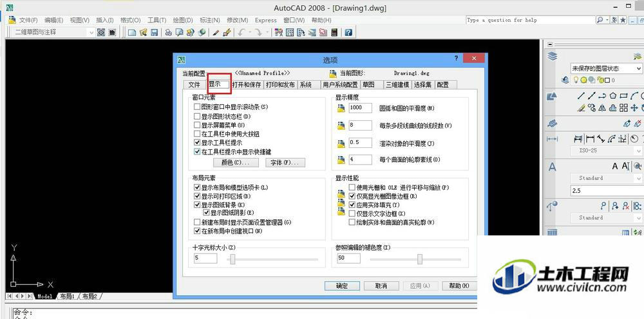Toggle 显示图纸阴影 checkbox
Image resolution: width=644 pixels, height=319 pixels.
pos(207,213)
